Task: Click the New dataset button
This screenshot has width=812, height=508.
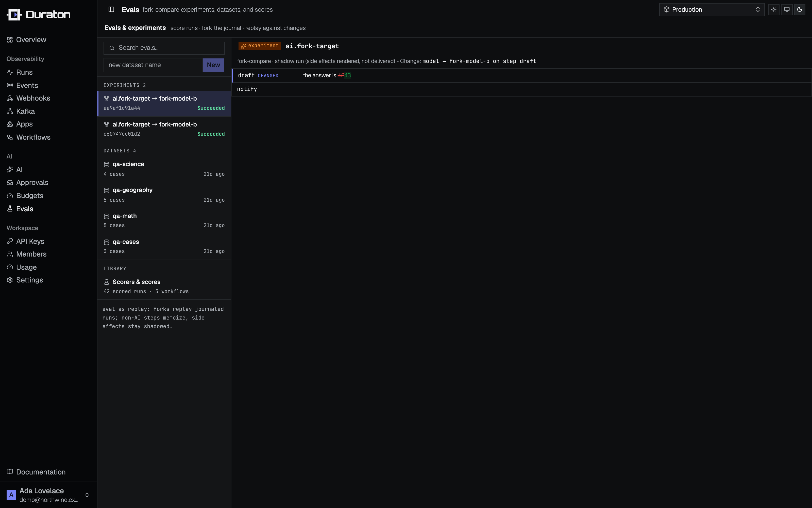Action: (213, 65)
